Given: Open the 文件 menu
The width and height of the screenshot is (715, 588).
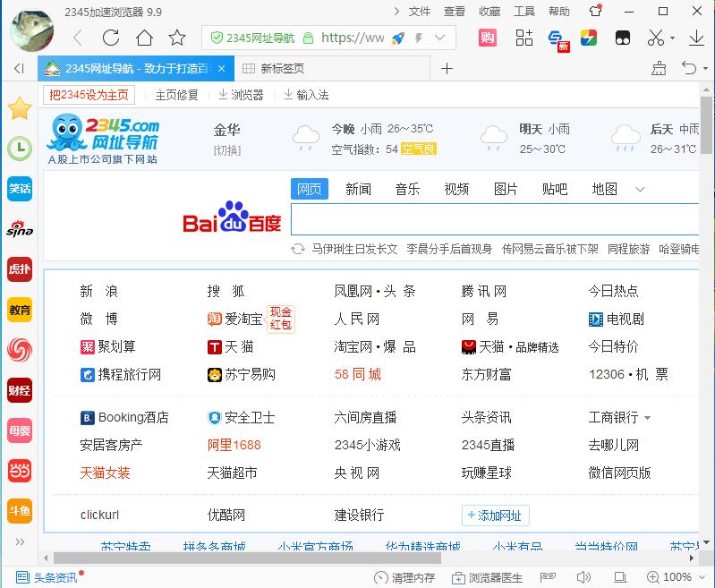Looking at the screenshot, I should [419, 12].
